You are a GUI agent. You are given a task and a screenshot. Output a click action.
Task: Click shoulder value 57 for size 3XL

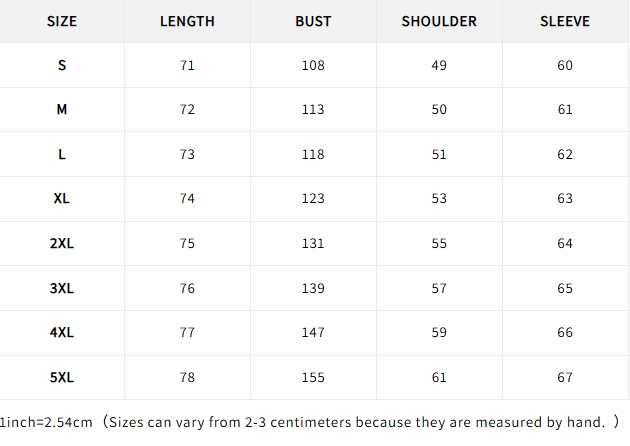pos(439,288)
